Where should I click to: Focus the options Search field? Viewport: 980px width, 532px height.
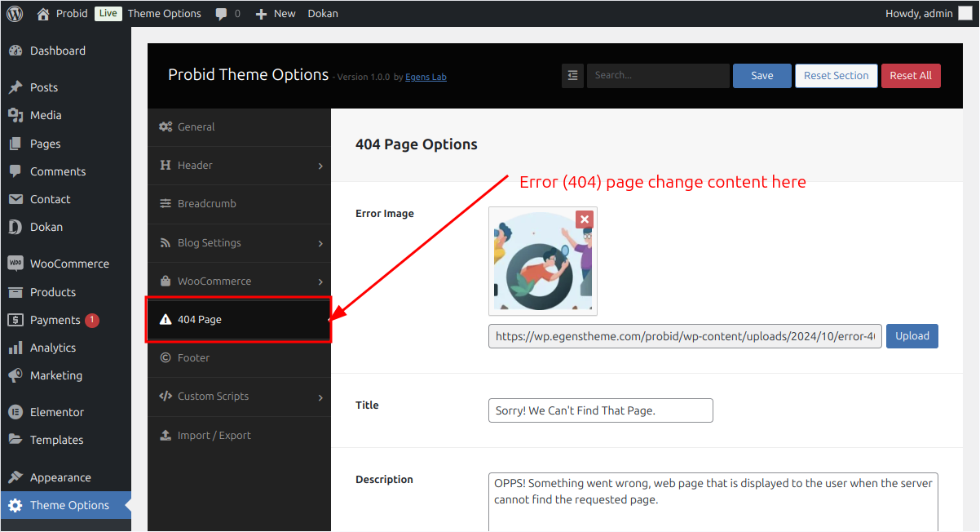[x=658, y=75]
